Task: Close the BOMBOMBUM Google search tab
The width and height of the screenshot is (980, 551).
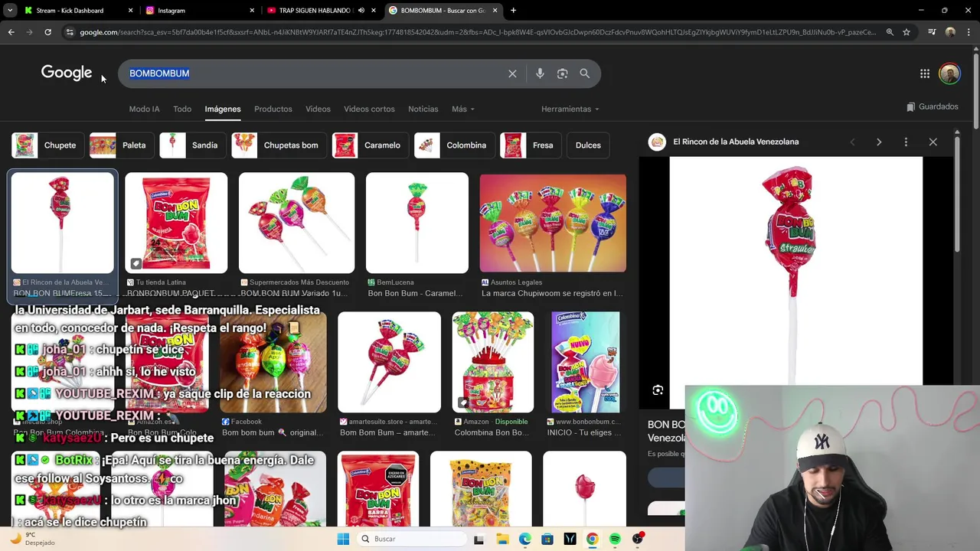Action: tap(495, 10)
